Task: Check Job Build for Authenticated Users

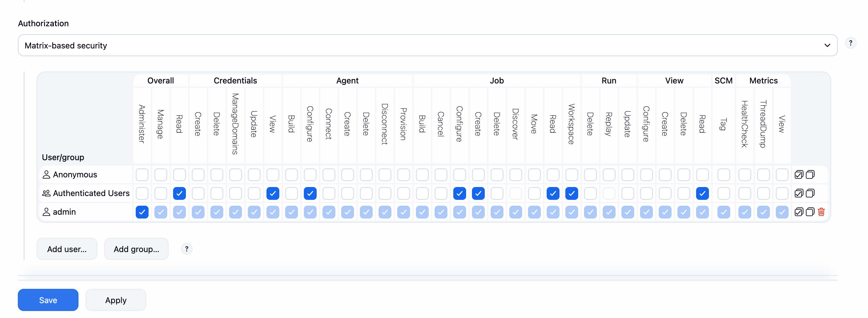Action: [422, 193]
